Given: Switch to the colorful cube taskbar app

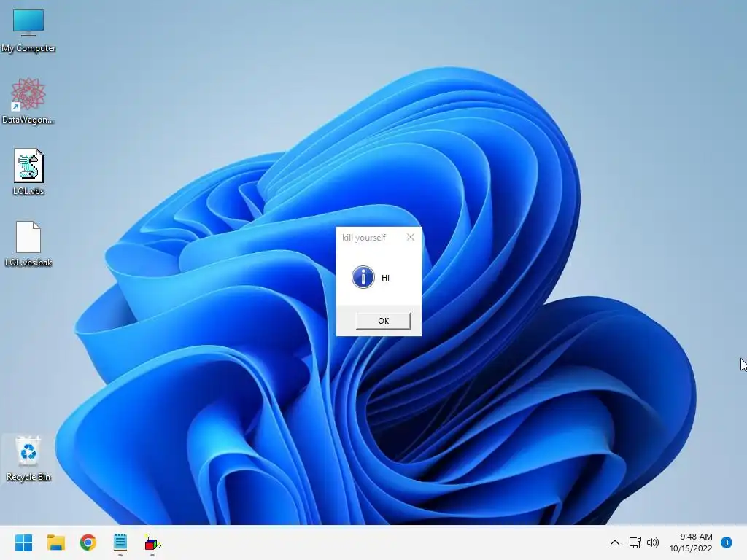Looking at the screenshot, I should coord(152,542).
